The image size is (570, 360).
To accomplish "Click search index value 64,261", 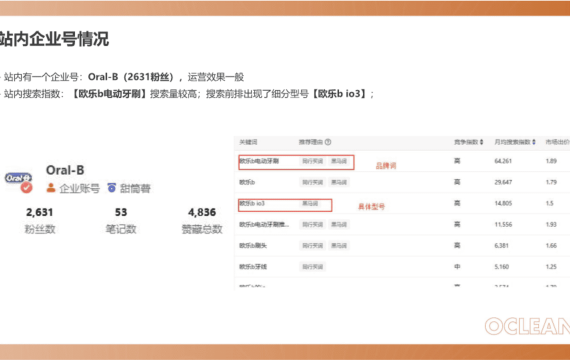I will (x=503, y=161).
